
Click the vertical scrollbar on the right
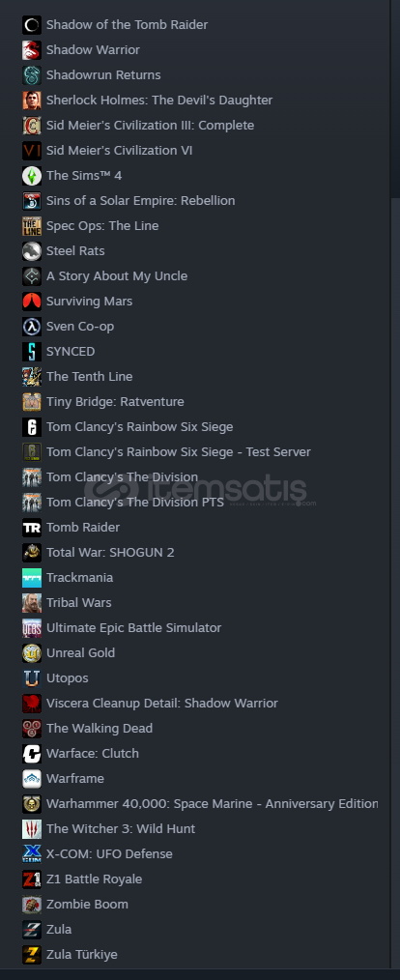(x=395, y=100)
